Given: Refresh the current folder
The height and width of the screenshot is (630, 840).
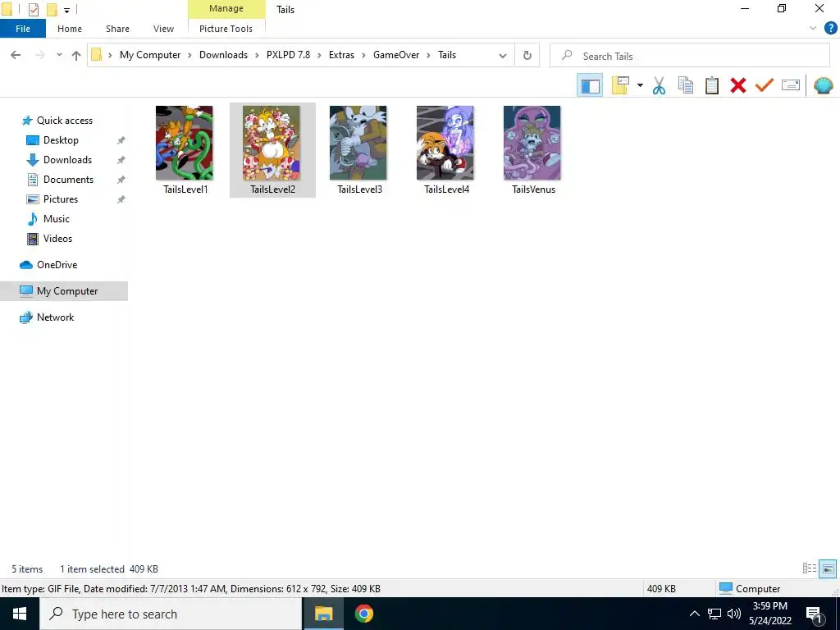Looking at the screenshot, I should pos(527,55).
